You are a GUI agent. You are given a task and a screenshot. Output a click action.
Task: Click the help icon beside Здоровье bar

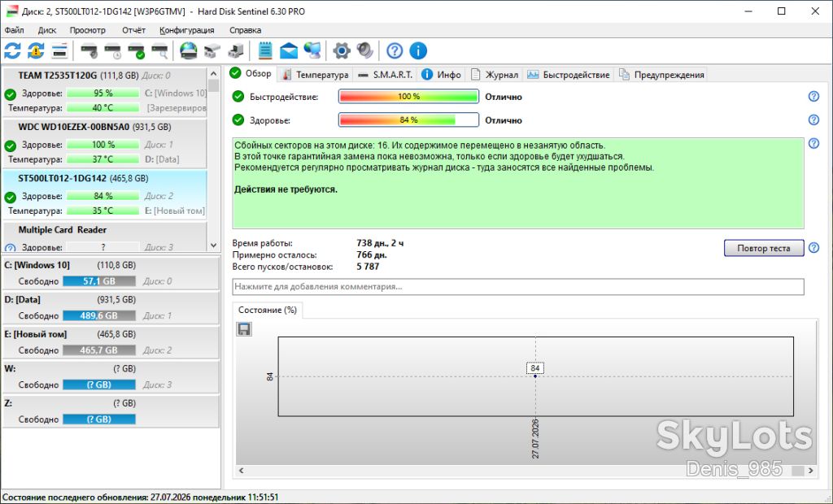tap(813, 120)
